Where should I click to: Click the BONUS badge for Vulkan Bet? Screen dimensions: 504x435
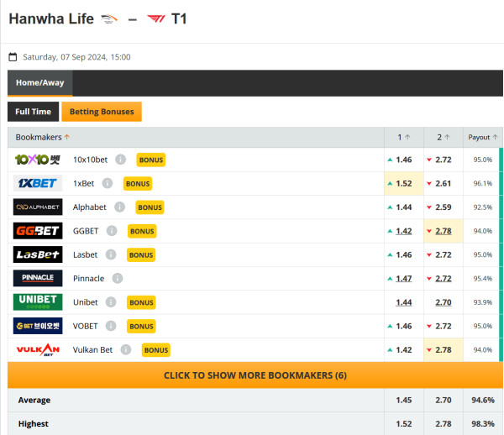coord(156,350)
